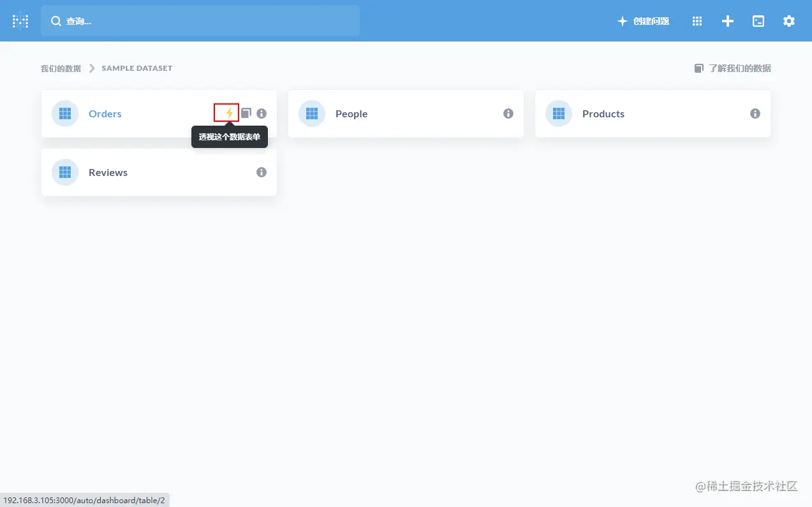Click the info icon on Orders card

(262, 114)
